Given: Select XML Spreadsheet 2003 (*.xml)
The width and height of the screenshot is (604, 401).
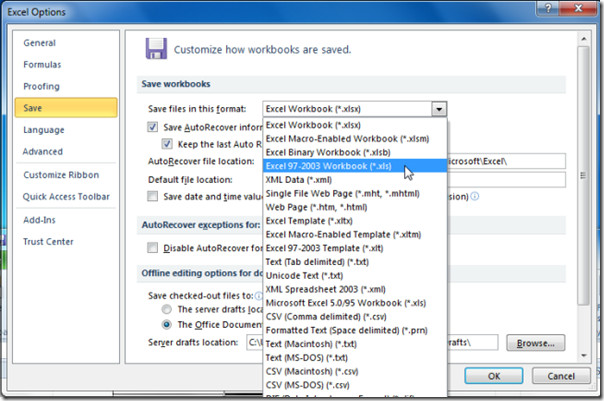Looking at the screenshot, I should [x=355, y=289].
